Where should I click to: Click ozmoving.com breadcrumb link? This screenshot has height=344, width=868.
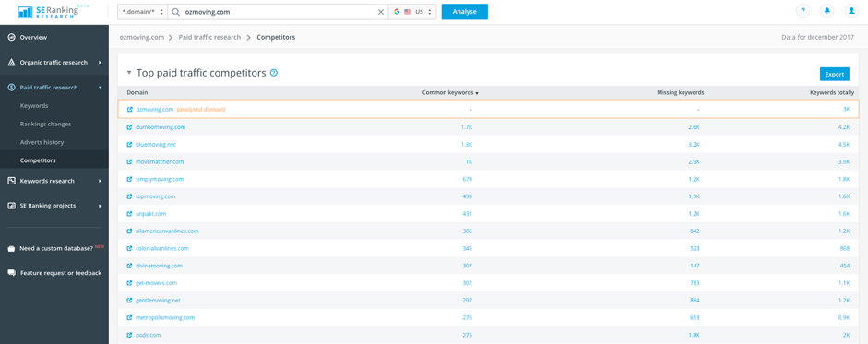[x=142, y=37]
